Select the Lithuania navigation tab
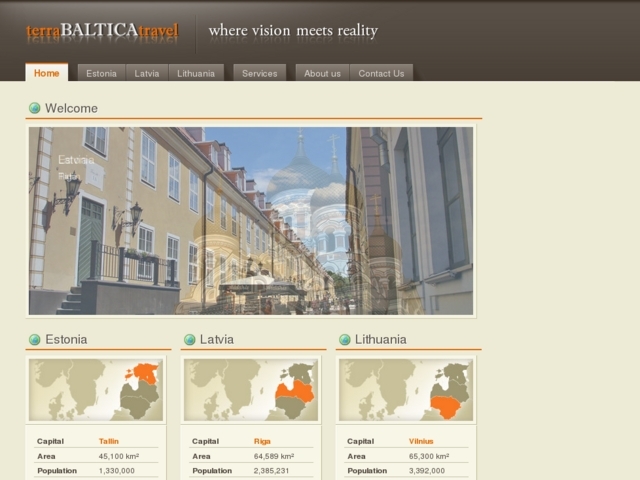The height and width of the screenshot is (480, 640). (x=196, y=73)
